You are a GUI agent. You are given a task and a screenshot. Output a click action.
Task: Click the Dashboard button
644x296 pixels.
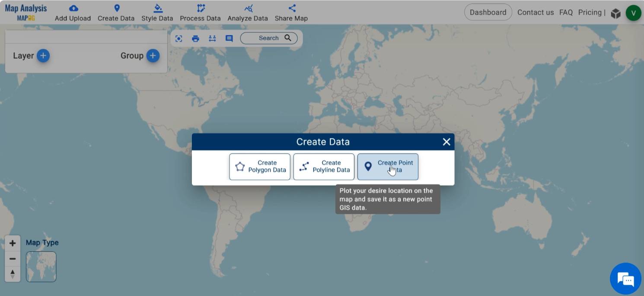coord(488,13)
